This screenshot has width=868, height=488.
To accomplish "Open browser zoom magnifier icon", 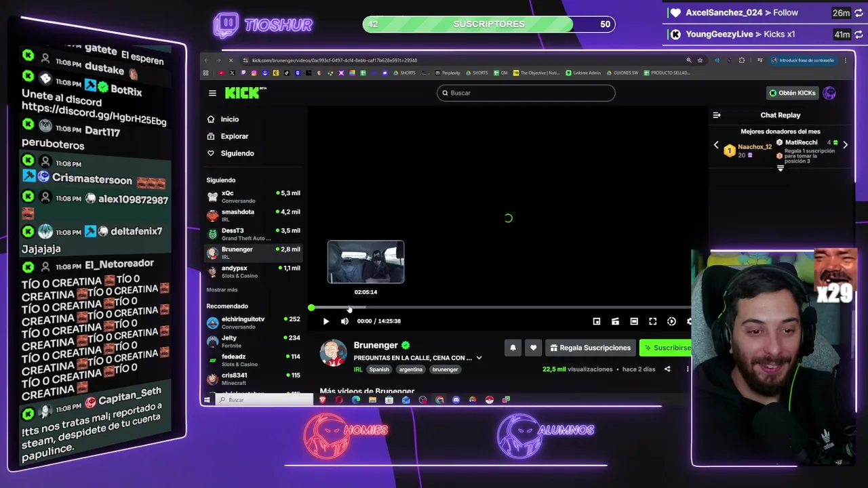I will pyautogui.click(x=689, y=60).
